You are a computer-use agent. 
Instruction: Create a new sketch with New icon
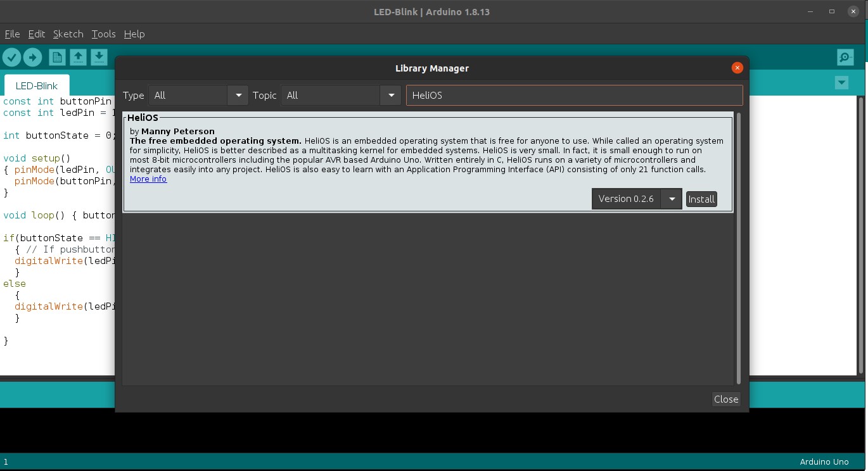(57, 58)
